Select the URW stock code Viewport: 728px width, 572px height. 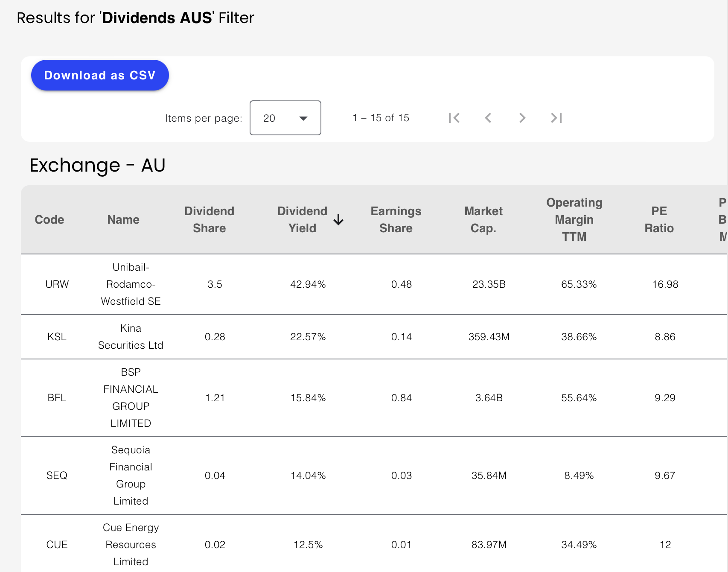click(57, 284)
